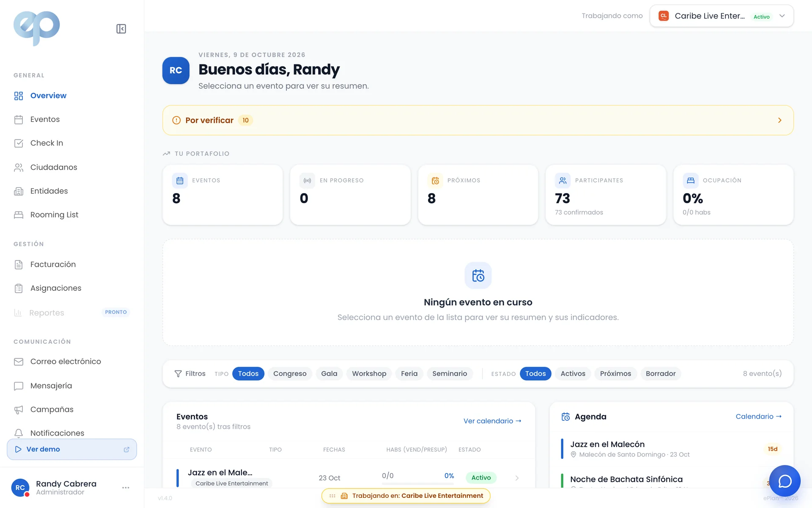
Task: Click the Notificaciones bell icon
Action: (19, 433)
